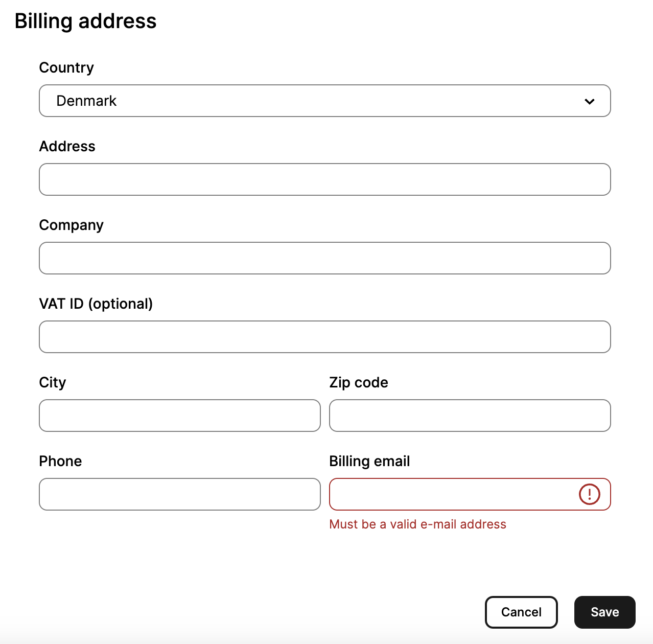Click into the Company text field
Screen dimensions: 653x644
coord(325,258)
